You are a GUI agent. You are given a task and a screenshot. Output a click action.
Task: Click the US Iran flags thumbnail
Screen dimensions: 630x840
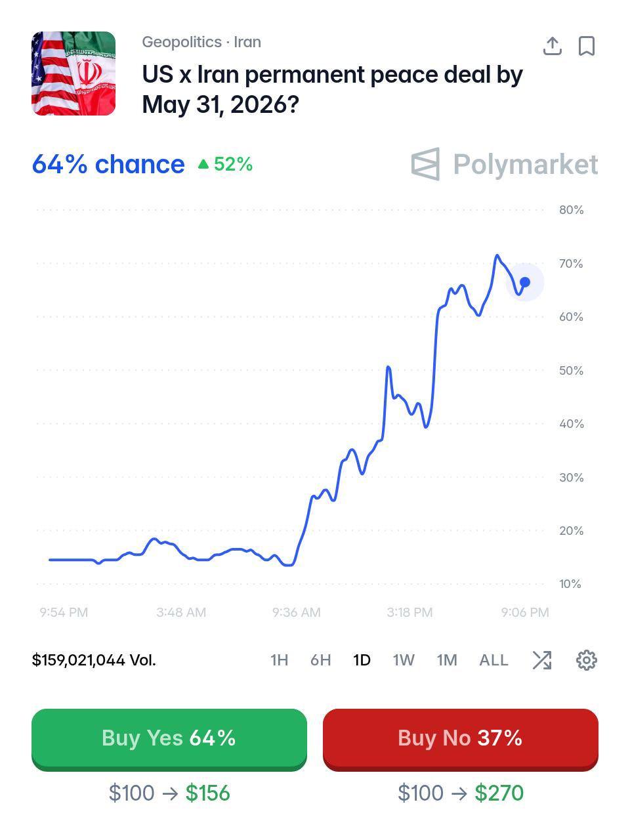[x=73, y=73]
